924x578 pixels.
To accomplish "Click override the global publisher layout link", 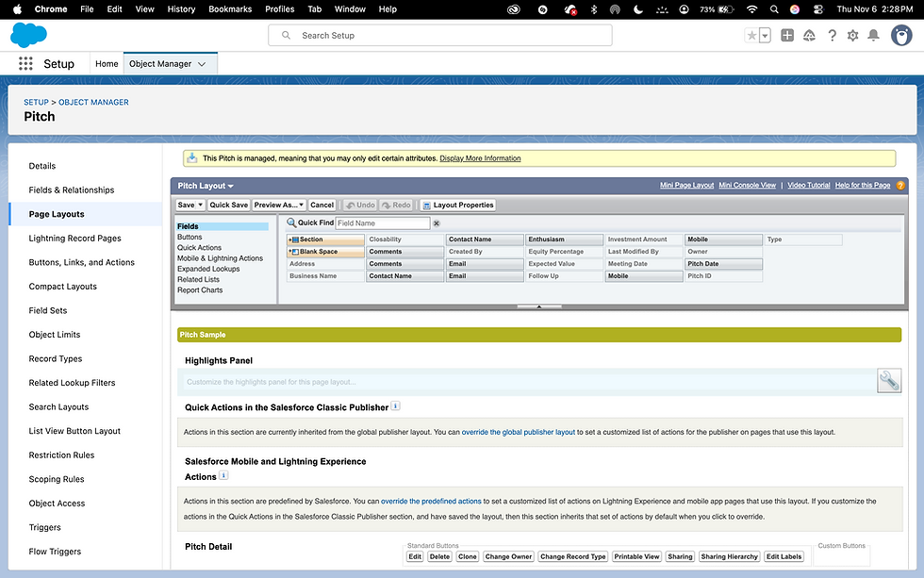I will [x=518, y=432].
